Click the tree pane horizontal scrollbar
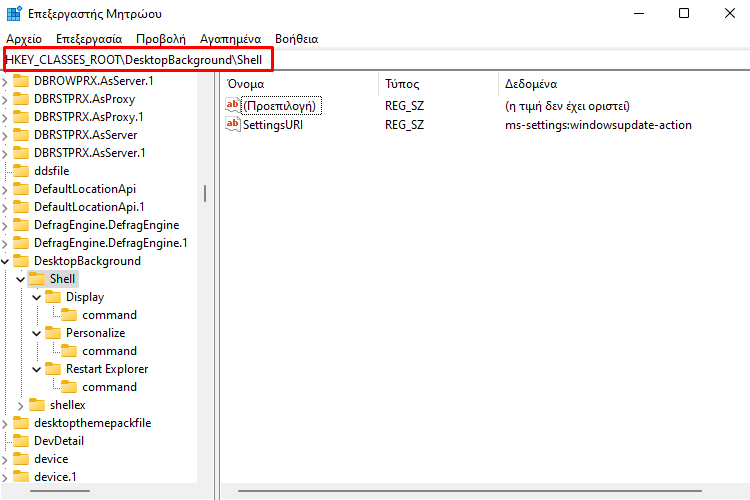The height and width of the screenshot is (500, 750). click(60, 491)
